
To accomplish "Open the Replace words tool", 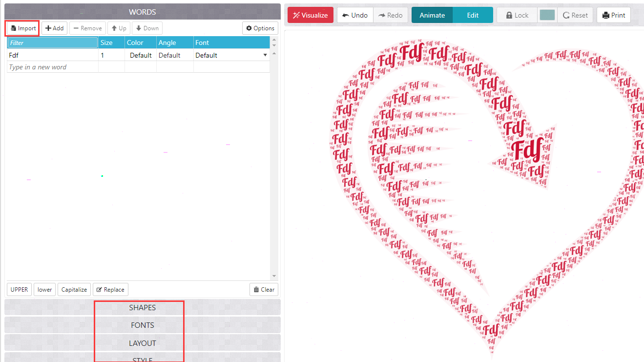I will [110, 290].
